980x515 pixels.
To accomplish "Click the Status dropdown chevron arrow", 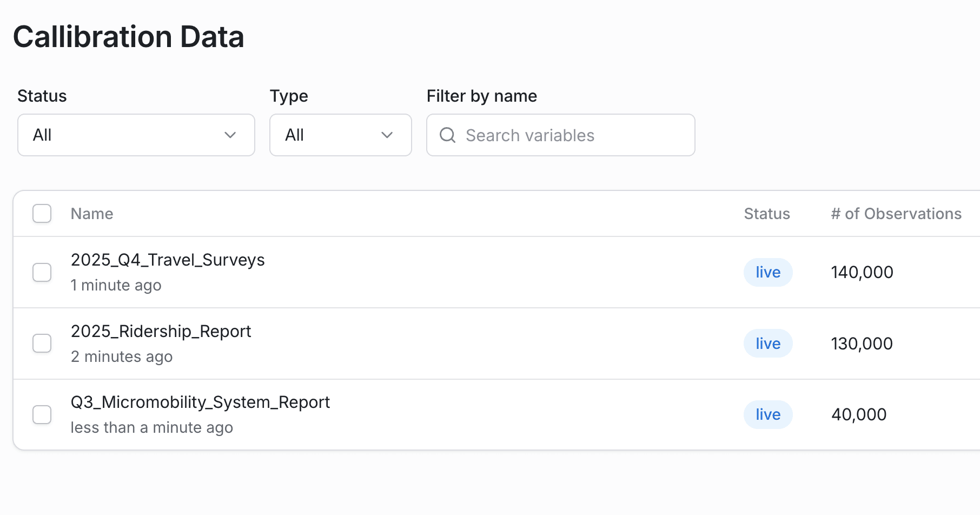I will click(x=230, y=135).
